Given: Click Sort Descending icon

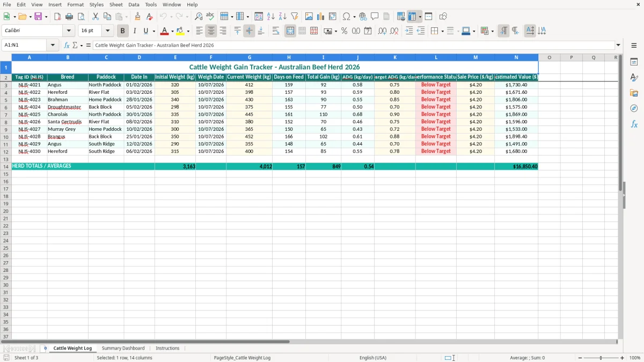Looking at the screenshot, I should point(282,17).
